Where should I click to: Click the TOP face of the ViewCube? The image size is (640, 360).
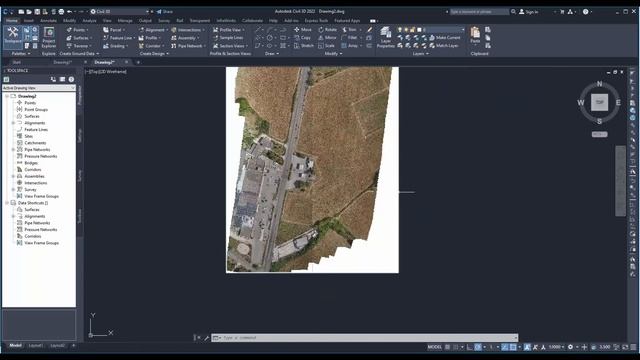[x=599, y=102]
